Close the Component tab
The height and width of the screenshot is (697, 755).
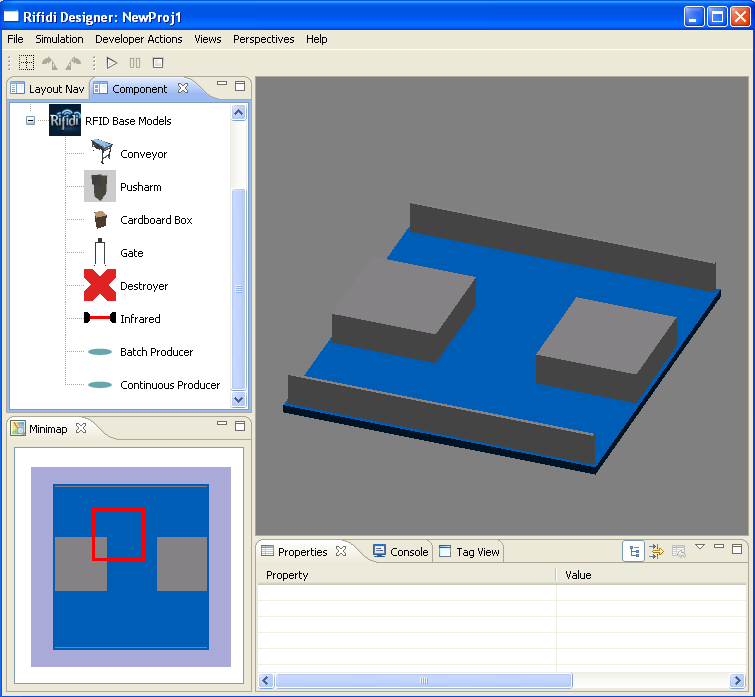(x=183, y=88)
